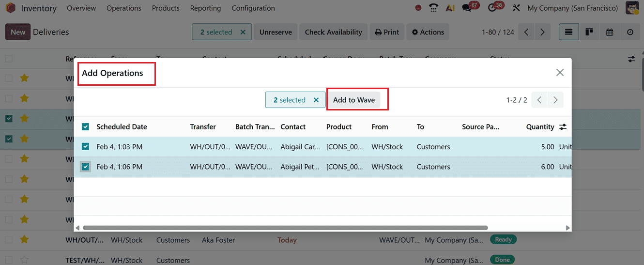Clear the selection in the dialog's 2 selected chip
The image size is (644, 265).
[x=316, y=100]
